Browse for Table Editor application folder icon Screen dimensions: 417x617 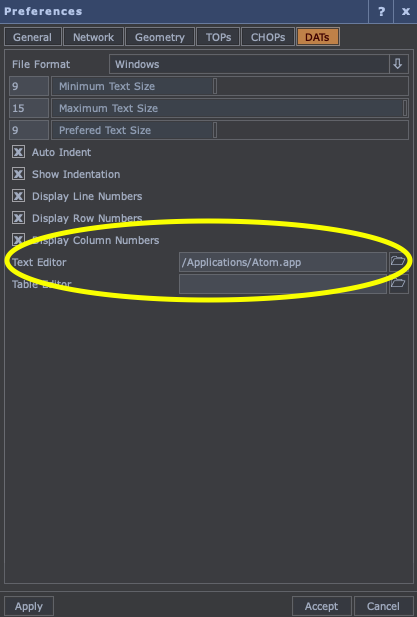[398, 284]
